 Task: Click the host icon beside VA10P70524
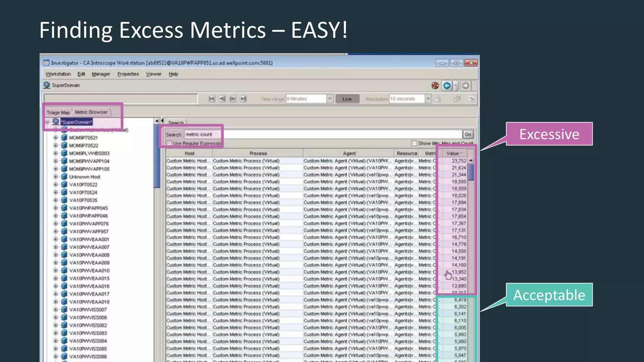[64, 192]
